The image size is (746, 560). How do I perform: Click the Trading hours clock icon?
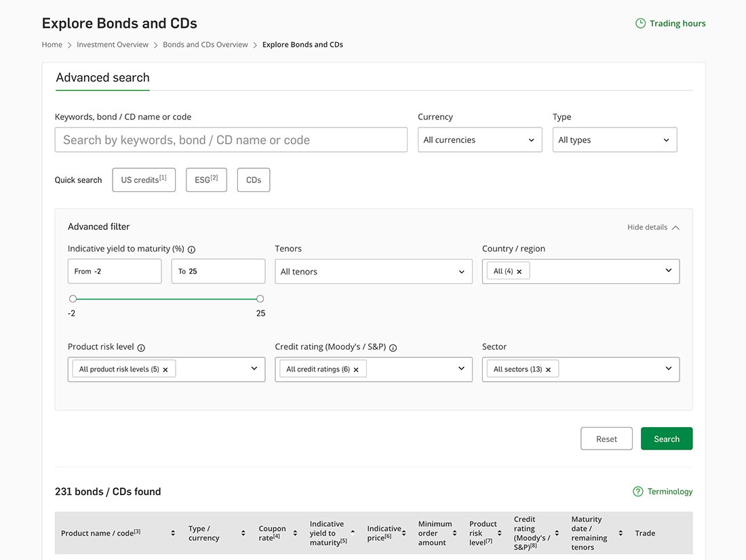[x=640, y=23]
